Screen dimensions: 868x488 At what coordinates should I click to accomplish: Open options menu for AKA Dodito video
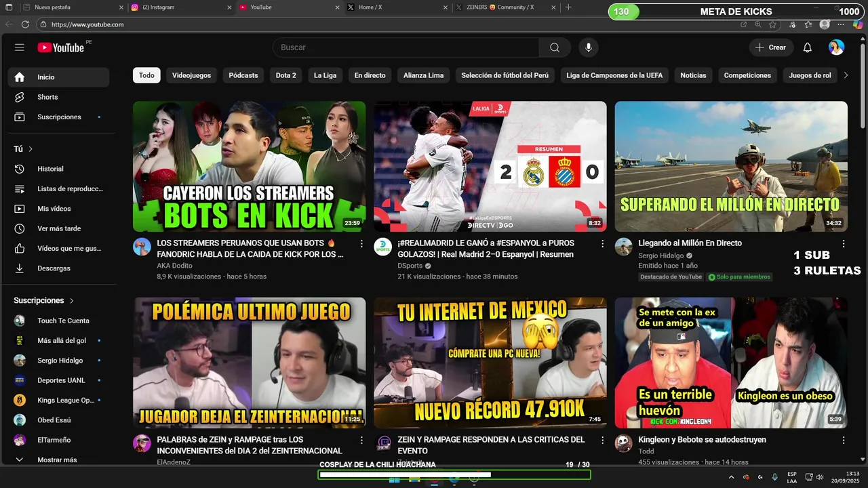click(361, 243)
